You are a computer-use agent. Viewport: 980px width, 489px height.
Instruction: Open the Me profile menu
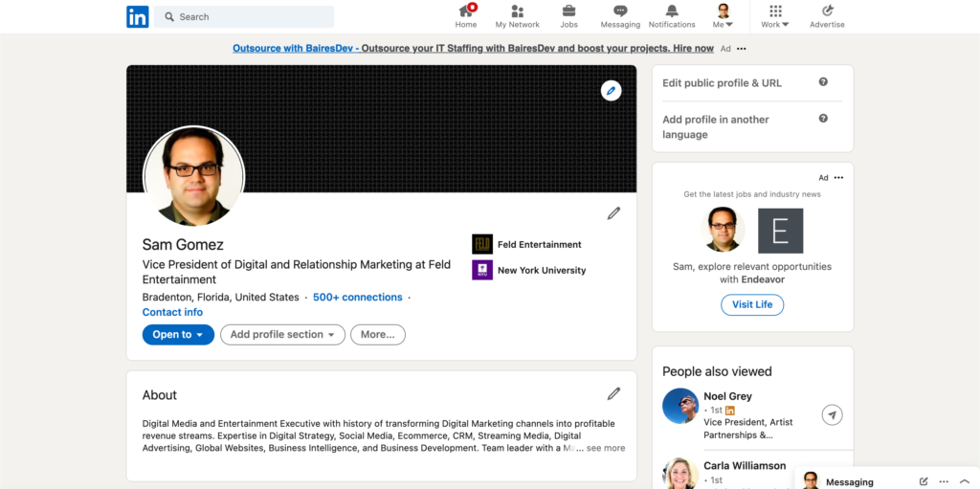pos(724,17)
